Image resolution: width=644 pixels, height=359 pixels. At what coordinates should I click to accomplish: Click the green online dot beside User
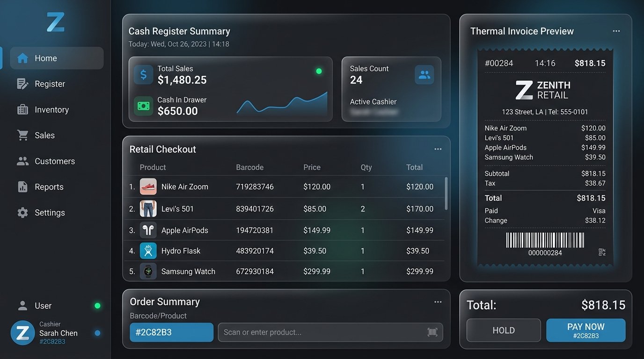coord(97,306)
